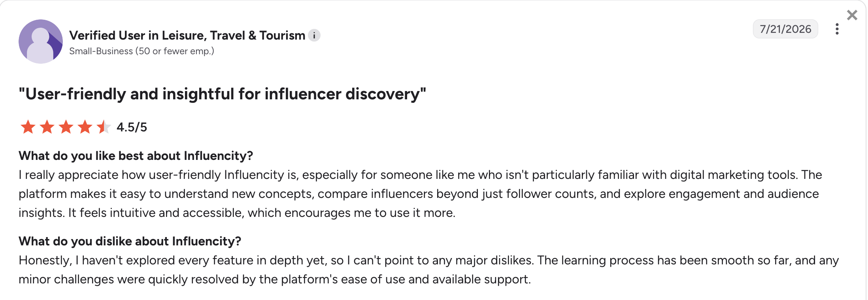Click the line starting "platform makes it easy"
The width and height of the screenshot is (868, 300).
(419, 194)
